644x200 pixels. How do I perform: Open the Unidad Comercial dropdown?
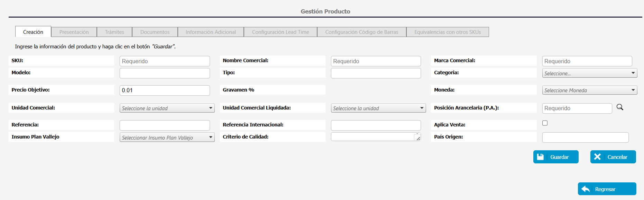click(x=167, y=108)
